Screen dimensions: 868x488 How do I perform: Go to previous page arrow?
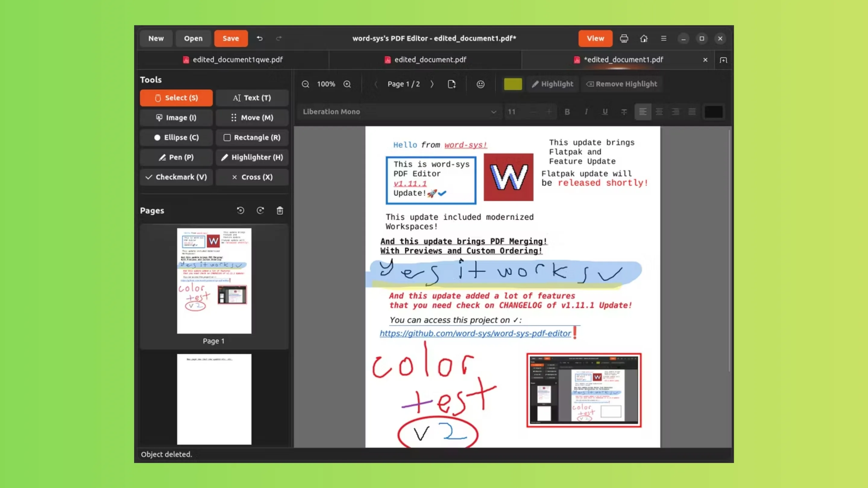[376, 84]
